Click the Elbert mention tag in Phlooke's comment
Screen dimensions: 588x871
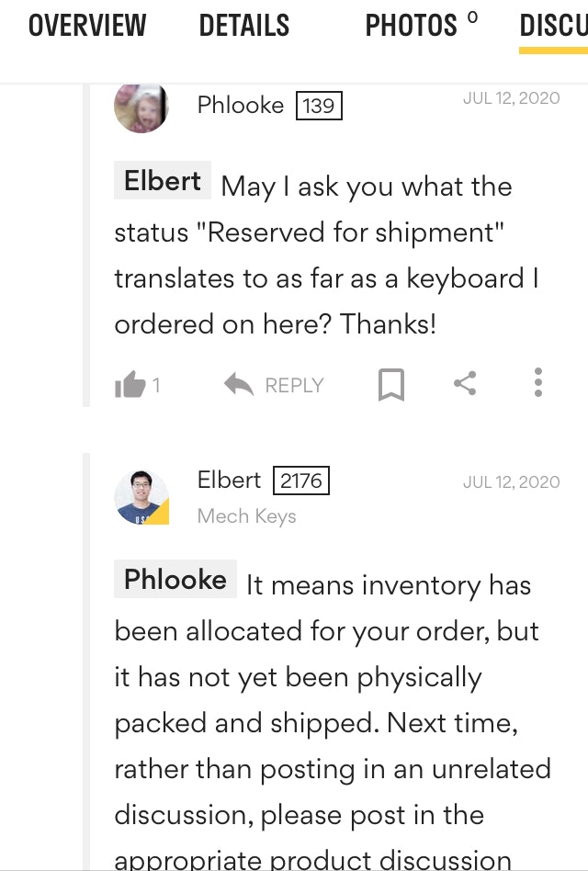[163, 181]
